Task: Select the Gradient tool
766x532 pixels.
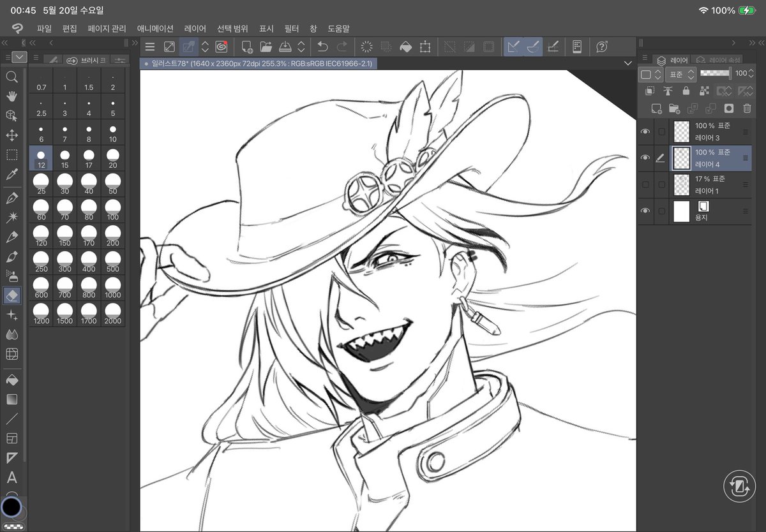Action: click(11, 399)
